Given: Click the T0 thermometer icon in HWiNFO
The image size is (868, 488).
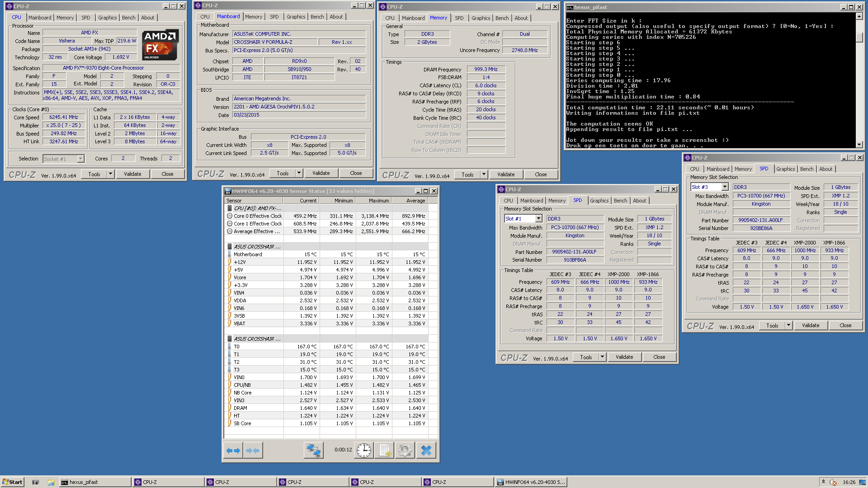Looking at the screenshot, I should [230, 347].
